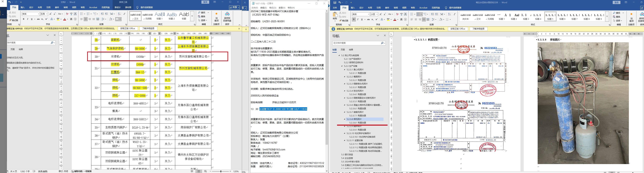Increase font size in the 文档1 Word ribbon
This screenshot has width=644, height=173.
(50, 14)
